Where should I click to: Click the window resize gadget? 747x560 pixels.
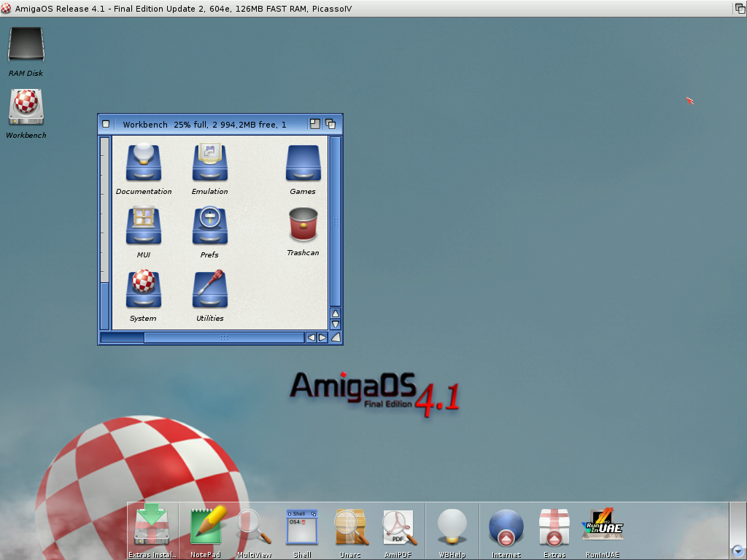pos(336,338)
